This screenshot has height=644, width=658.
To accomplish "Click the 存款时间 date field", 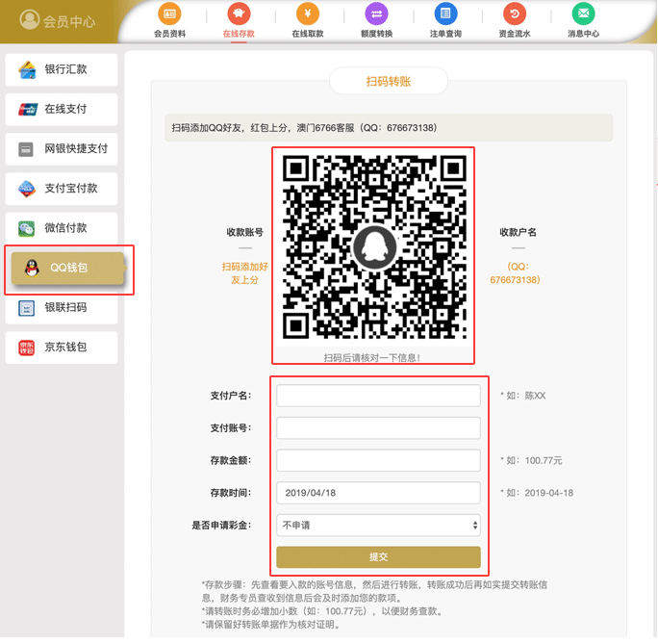I will pos(377,493).
